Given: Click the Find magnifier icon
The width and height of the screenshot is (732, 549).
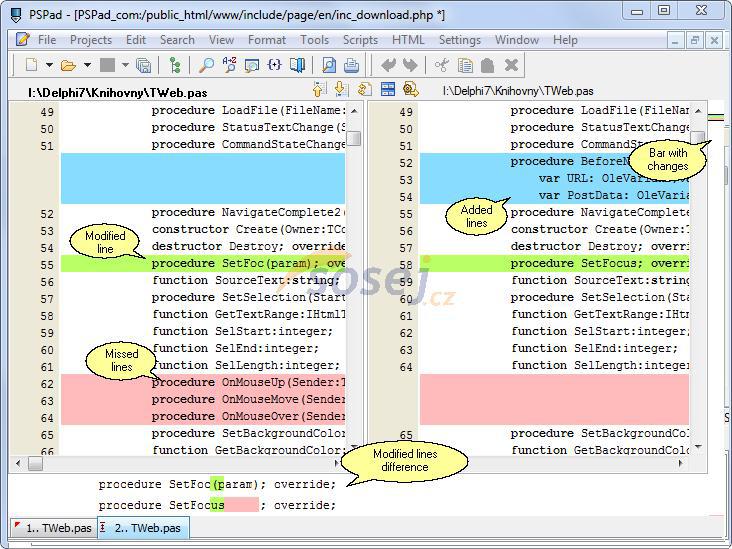Looking at the screenshot, I should 206,65.
